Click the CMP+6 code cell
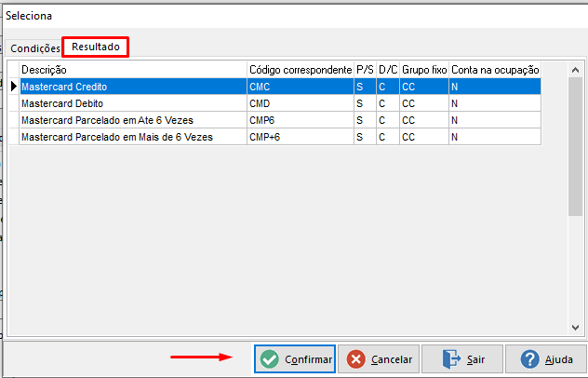The height and width of the screenshot is (378, 588). click(x=301, y=138)
